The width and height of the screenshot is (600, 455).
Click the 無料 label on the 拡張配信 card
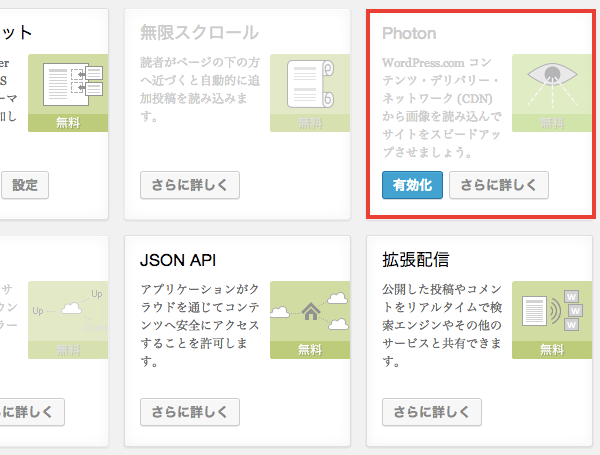tap(552, 350)
